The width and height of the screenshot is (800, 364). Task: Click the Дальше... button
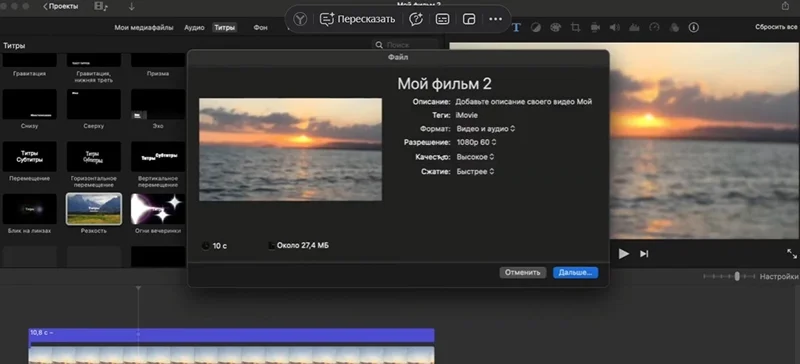[x=576, y=273]
